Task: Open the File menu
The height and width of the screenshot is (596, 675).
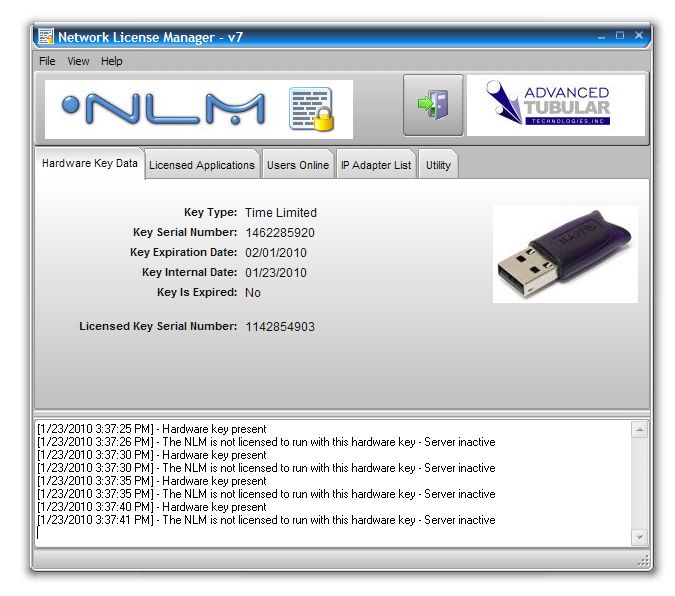Action: [47, 61]
